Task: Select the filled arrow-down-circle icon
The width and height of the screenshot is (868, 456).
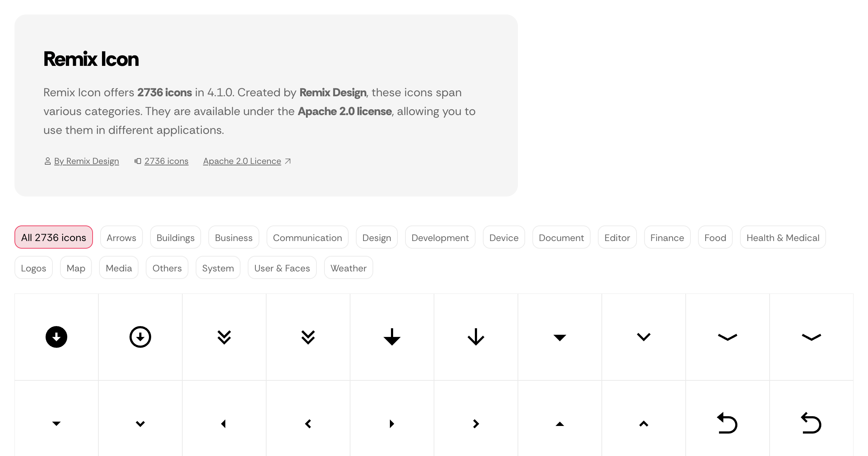Action: pos(56,337)
